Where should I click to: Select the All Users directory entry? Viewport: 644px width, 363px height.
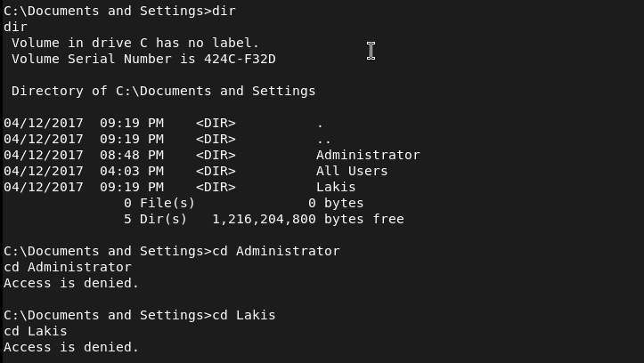tap(352, 171)
